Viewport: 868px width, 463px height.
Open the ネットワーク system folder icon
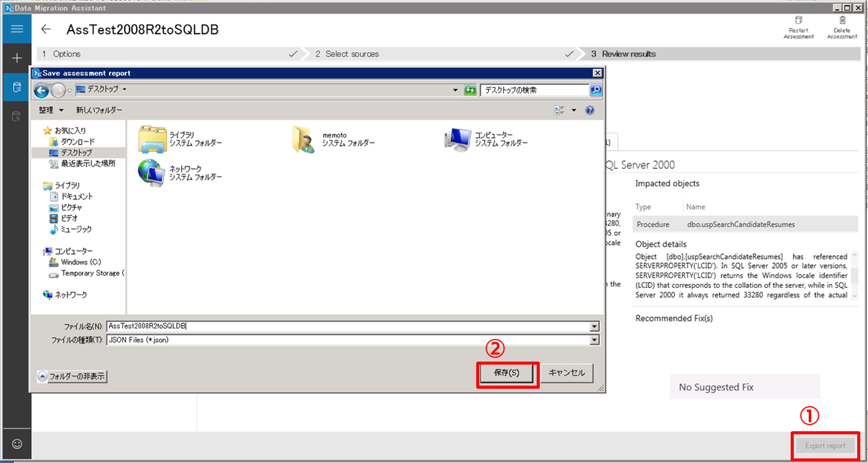coord(152,173)
